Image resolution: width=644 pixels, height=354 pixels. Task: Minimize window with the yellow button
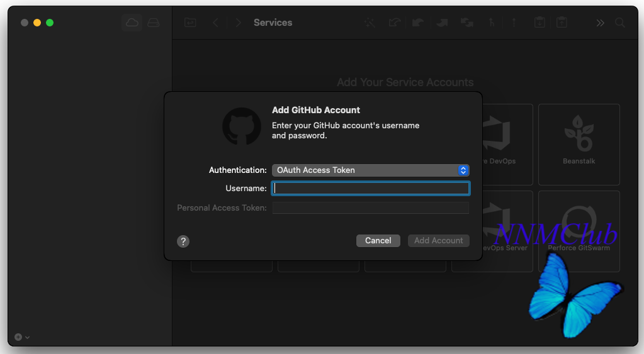click(x=37, y=23)
